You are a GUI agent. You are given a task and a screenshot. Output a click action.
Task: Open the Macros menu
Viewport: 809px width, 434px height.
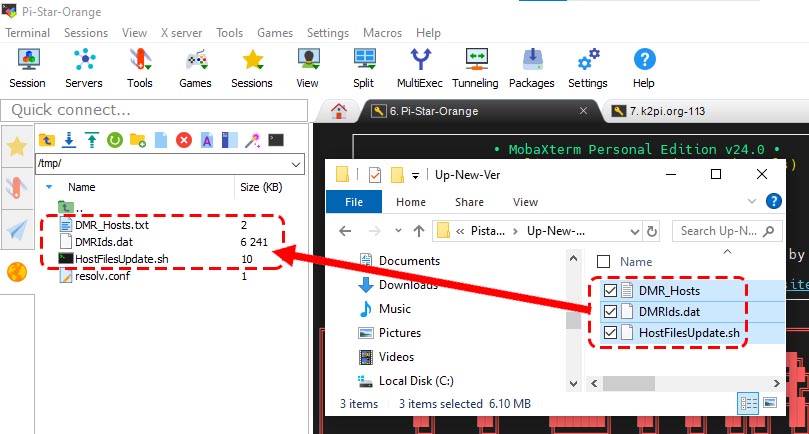(381, 33)
